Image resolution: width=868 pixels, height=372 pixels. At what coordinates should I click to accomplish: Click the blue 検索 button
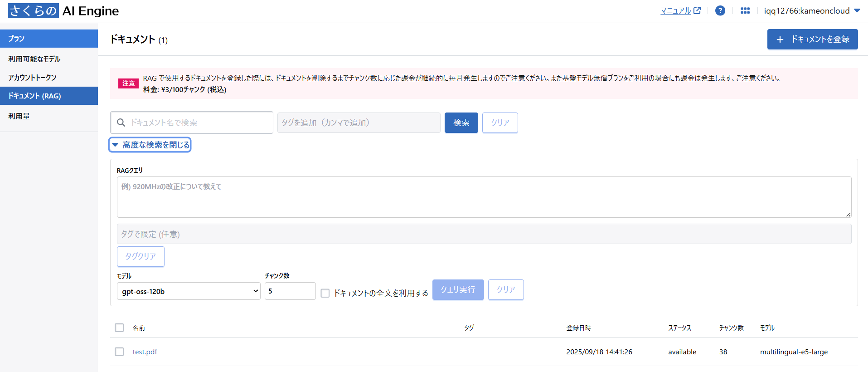pos(461,122)
